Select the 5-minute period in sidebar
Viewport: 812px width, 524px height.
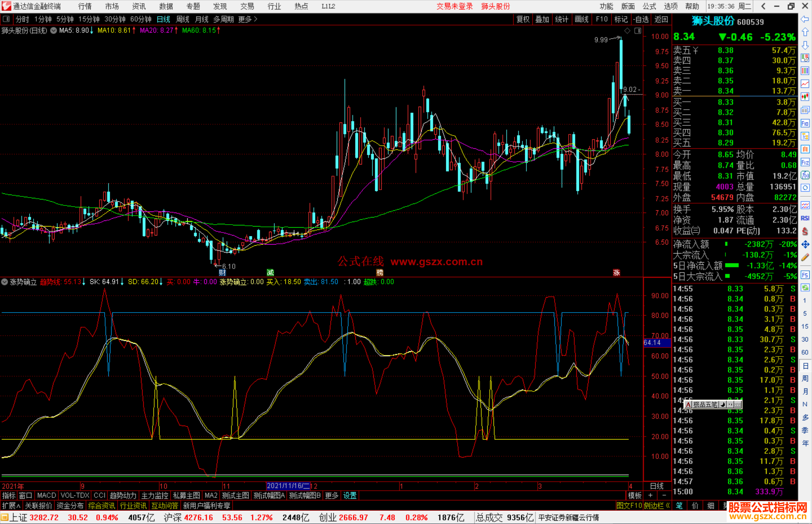805,313
